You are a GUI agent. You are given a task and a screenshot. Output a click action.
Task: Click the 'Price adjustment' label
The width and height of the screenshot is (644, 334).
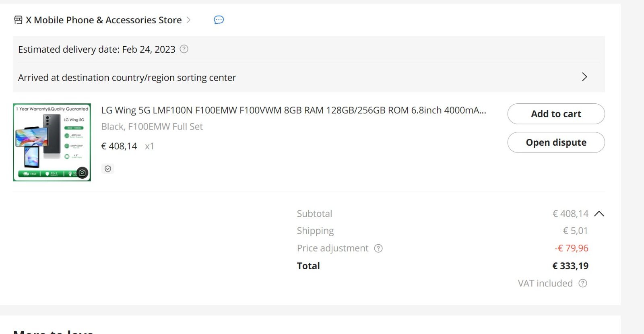(332, 248)
